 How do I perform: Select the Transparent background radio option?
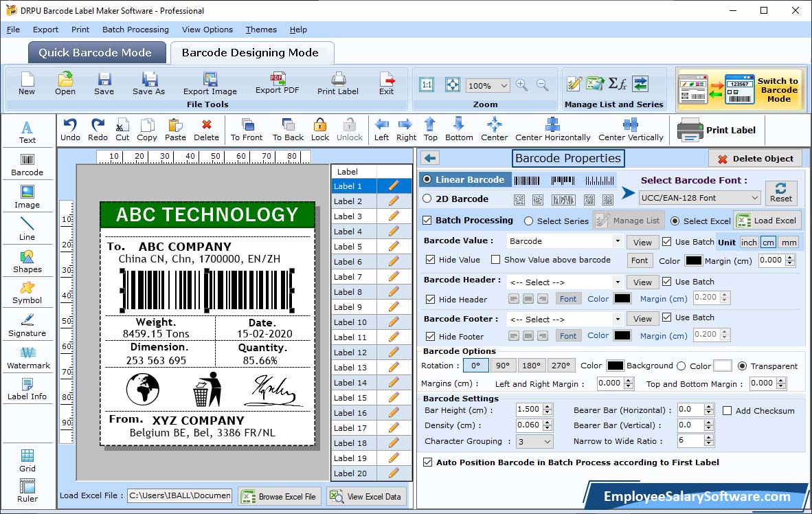(x=742, y=366)
